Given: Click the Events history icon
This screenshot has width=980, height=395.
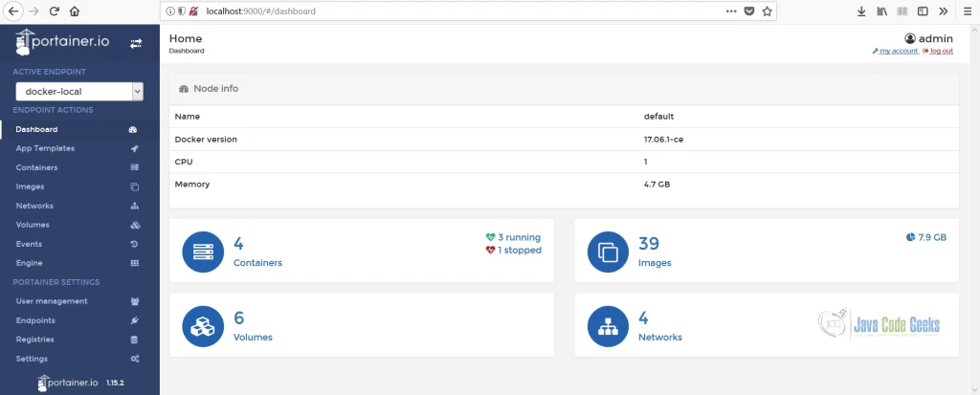Looking at the screenshot, I should pos(134,244).
